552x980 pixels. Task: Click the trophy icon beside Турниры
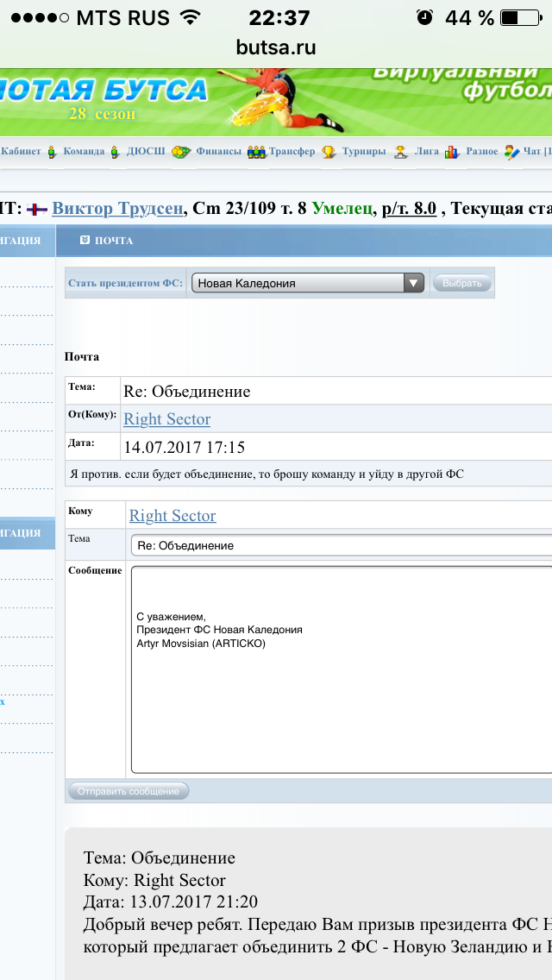coord(329,152)
